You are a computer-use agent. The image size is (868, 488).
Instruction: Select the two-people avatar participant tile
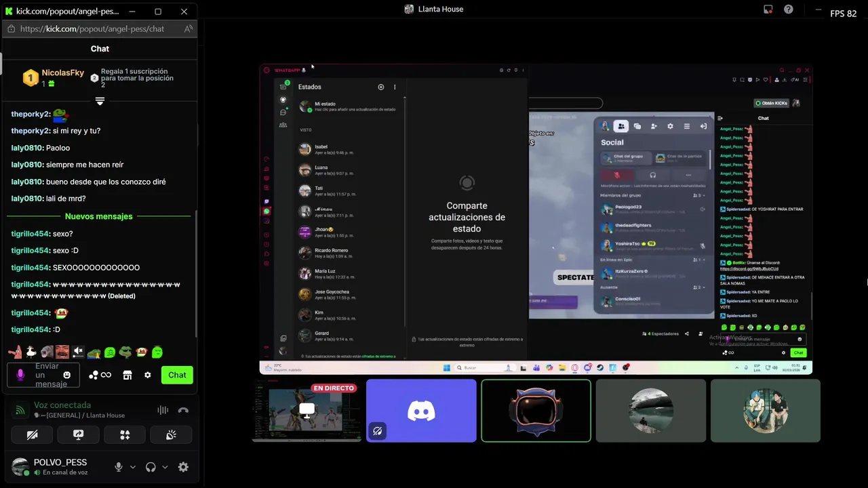(766, 411)
